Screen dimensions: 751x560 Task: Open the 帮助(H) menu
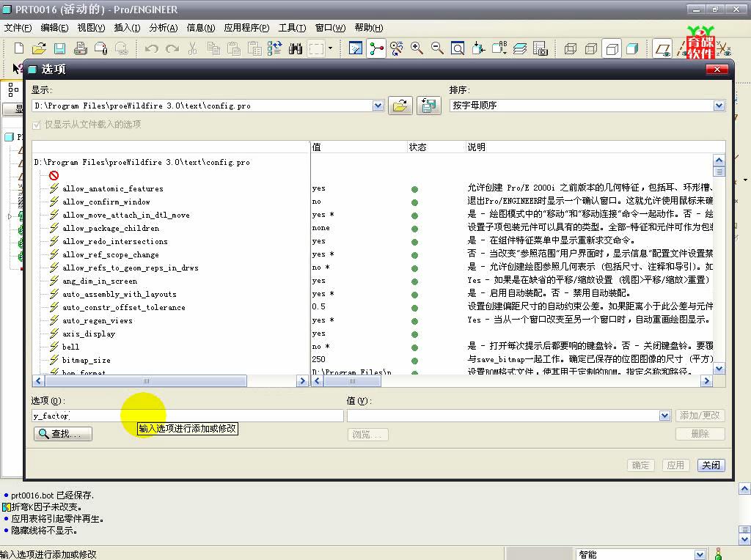click(x=369, y=28)
